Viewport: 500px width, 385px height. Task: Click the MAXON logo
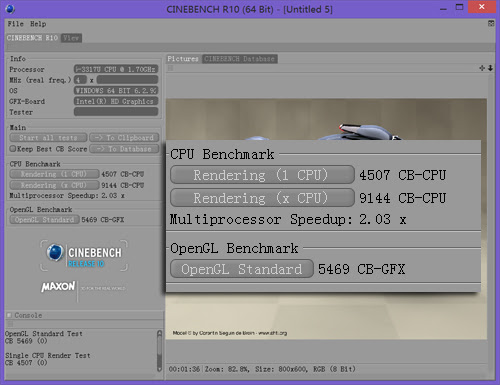coord(58,287)
